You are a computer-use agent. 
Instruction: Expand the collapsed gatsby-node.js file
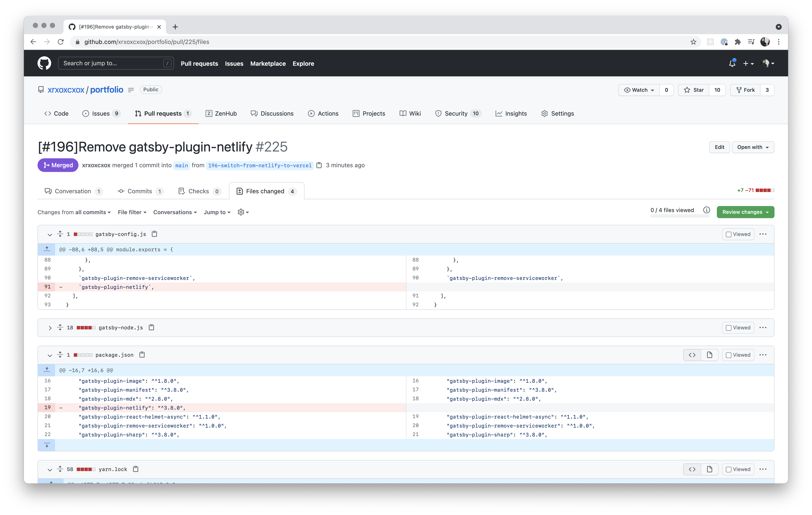[50, 328]
